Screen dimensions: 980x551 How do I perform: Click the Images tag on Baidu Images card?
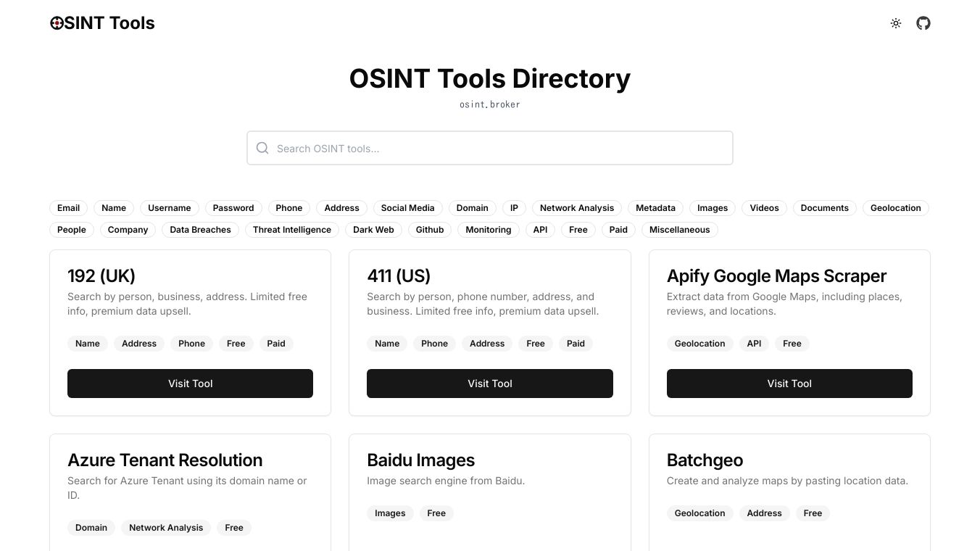pyautogui.click(x=390, y=513)
